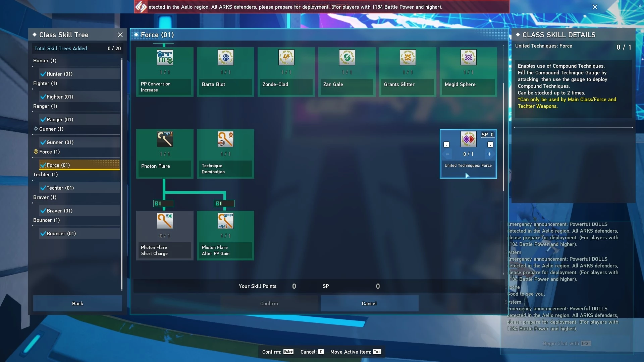Dismiss the emergency announcement banner

(x=595, y=7)
